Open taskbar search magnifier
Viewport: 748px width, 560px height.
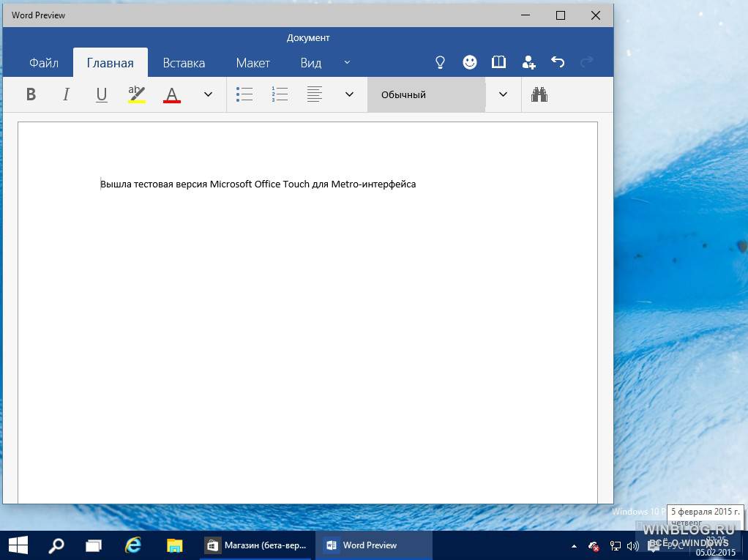(56, 545)
